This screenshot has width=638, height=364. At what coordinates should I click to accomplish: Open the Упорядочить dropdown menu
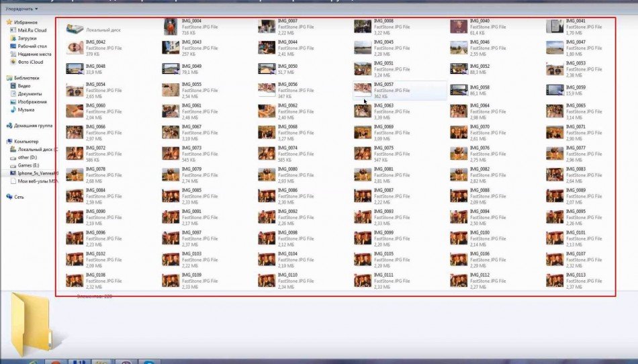pyautogui.click(x=20, y=9)
